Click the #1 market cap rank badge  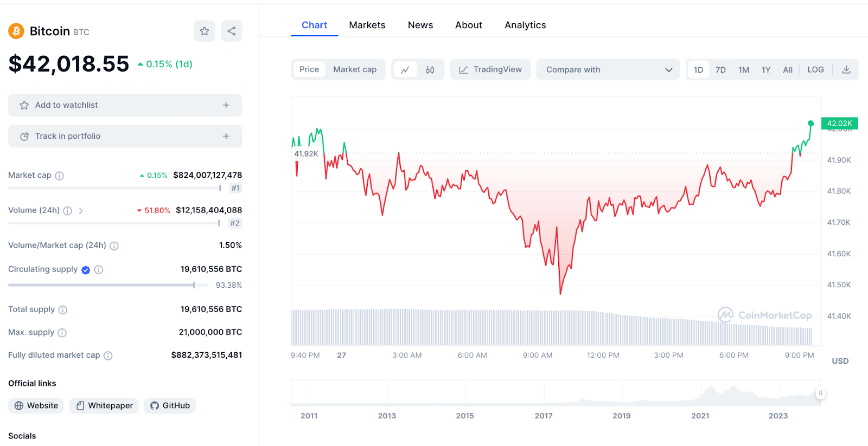pos(235,188)
